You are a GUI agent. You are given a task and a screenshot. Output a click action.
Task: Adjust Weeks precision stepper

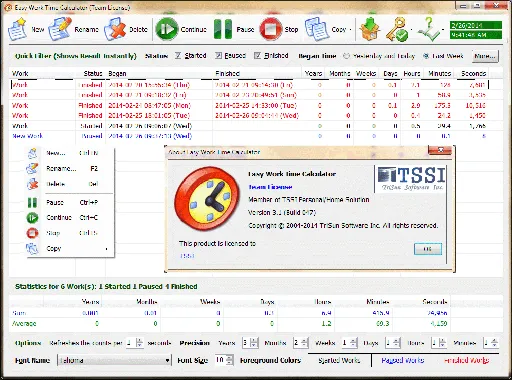pos(354,343)
